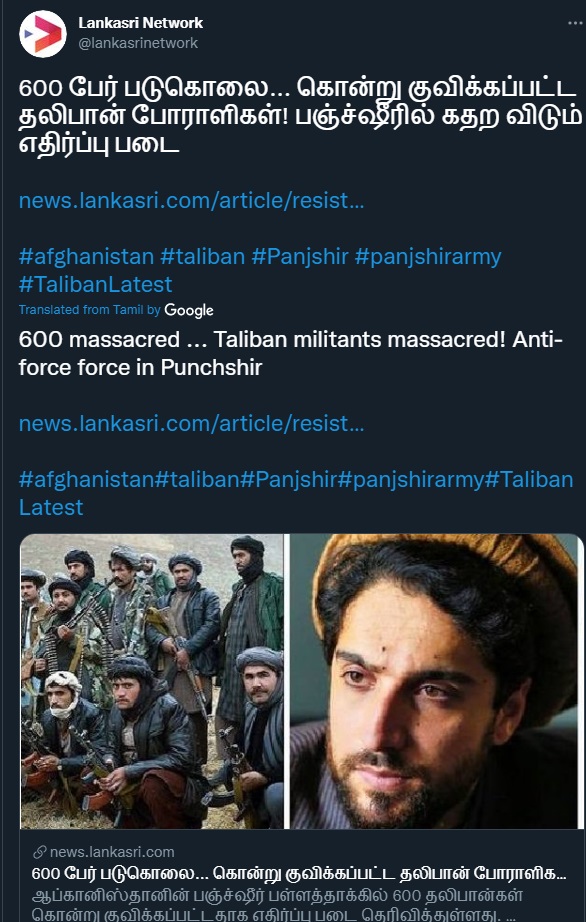The image size is (586, 922).
Task: Click the Google logo in the translation label
Action: [x=189, y=310]
